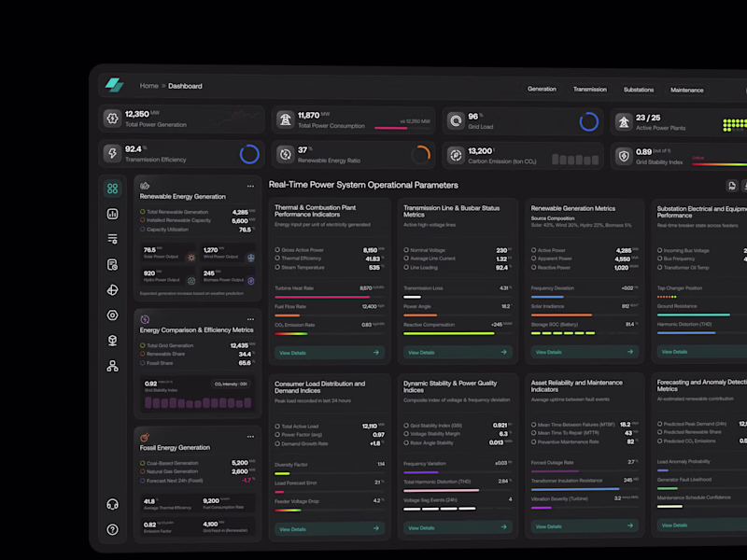Click the Renewable Energy Ratio icon

[x=286, y=154]
